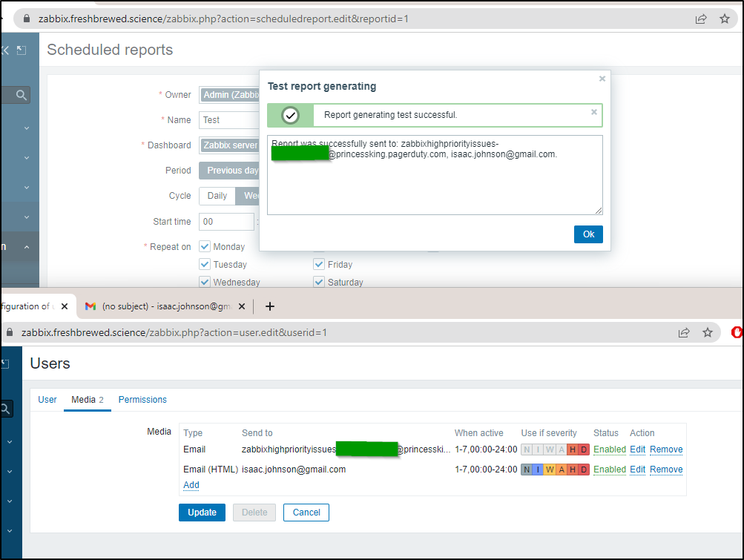Toggle Tuesday repeat checkbox

click(x=205, y=264)
